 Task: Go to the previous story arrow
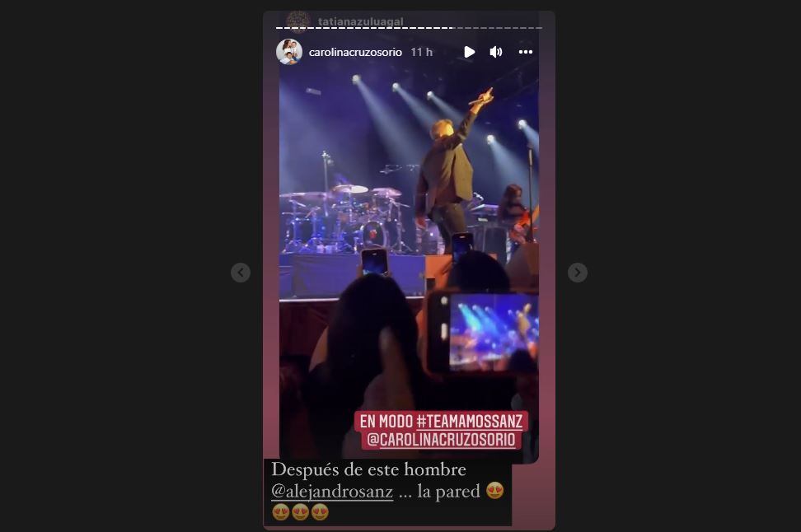tap(241, 273)
